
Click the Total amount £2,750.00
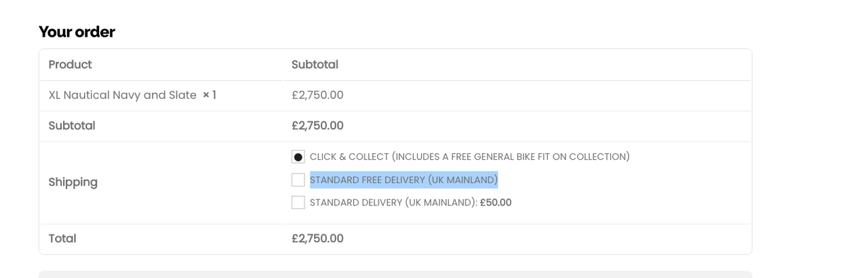coord(317,238)
